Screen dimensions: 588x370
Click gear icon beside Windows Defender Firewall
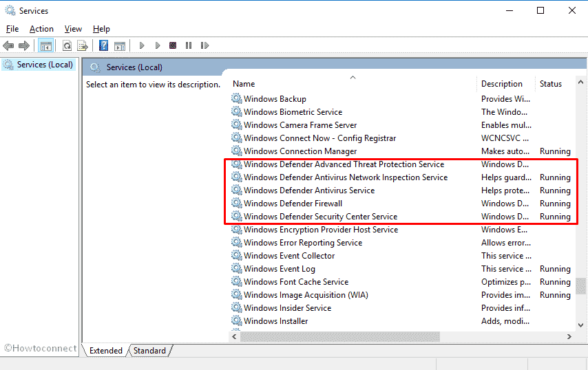(237, 203)
